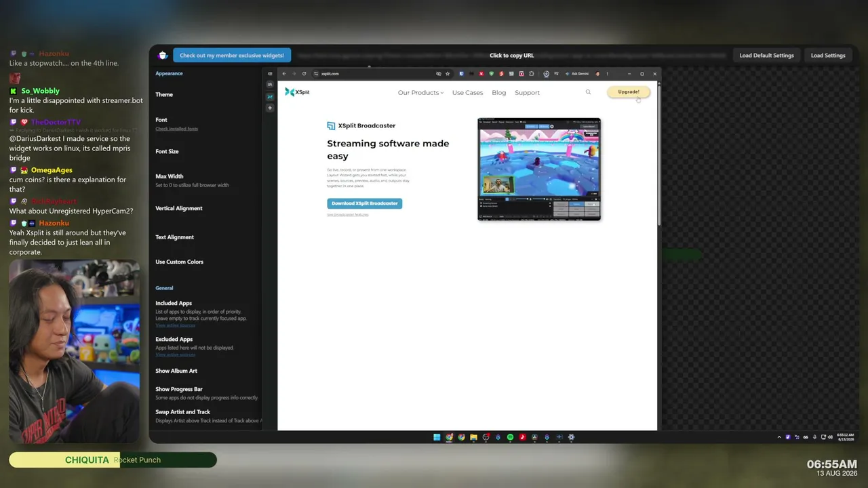Open the website search magnifier
Screen dimensions: 868x488
(x=588, y=92)
